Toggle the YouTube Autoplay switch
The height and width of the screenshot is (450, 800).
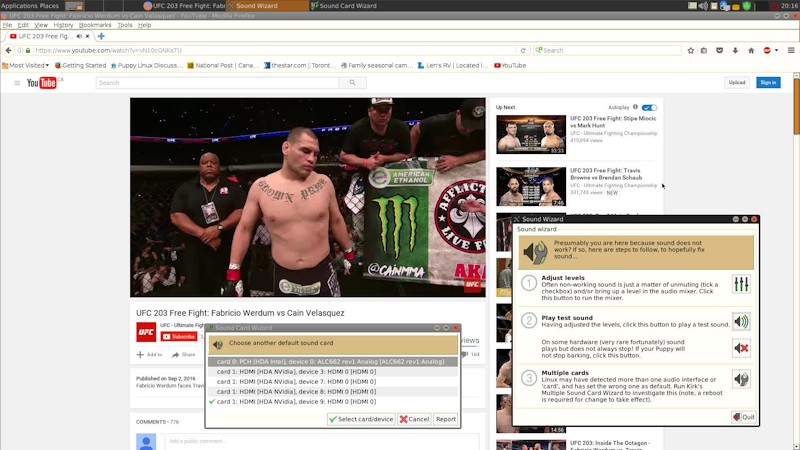649,108
